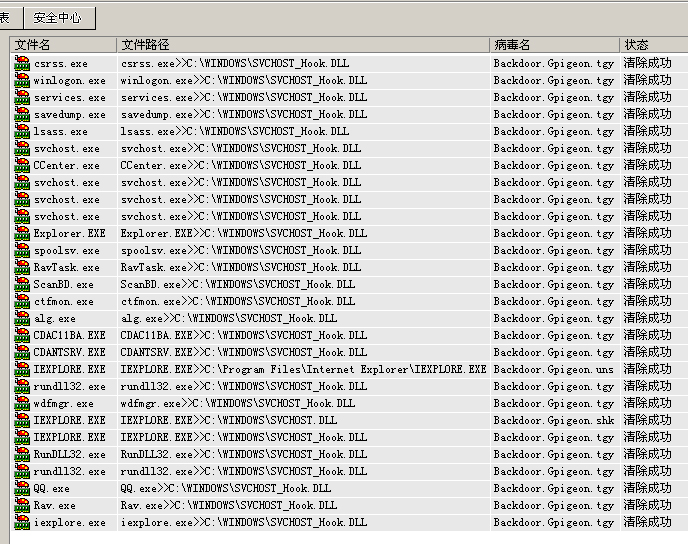This screenshot has width=688, height=544.
Task: Click path services.exe>>C:\WINDOWS\SVCHOST_Hook.DLL
Action: (244, 97)
